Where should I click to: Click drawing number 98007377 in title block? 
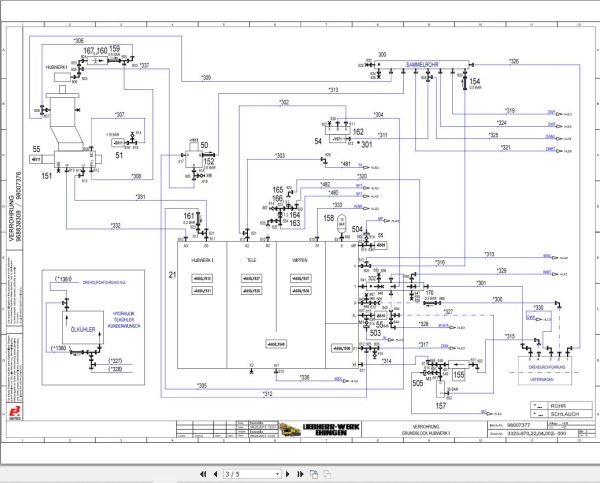[518, 425]
